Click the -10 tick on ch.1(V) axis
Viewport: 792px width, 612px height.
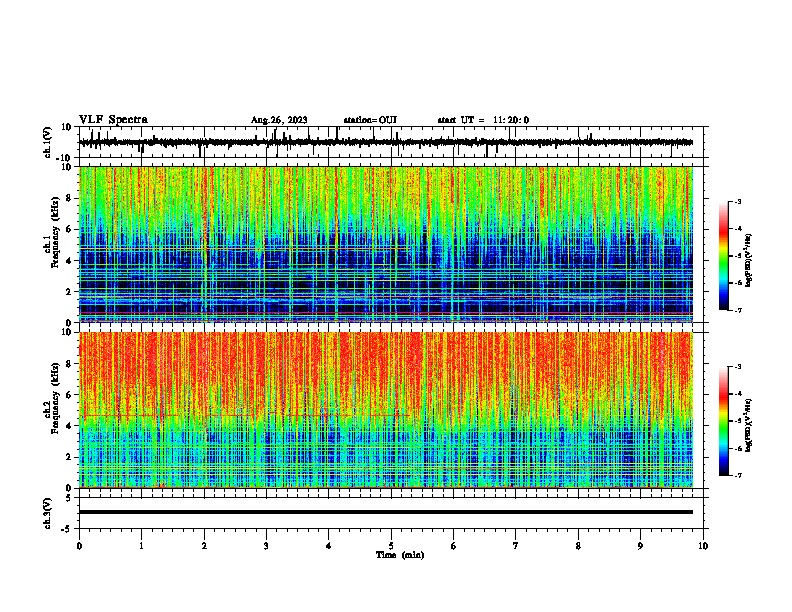point(64,158)
